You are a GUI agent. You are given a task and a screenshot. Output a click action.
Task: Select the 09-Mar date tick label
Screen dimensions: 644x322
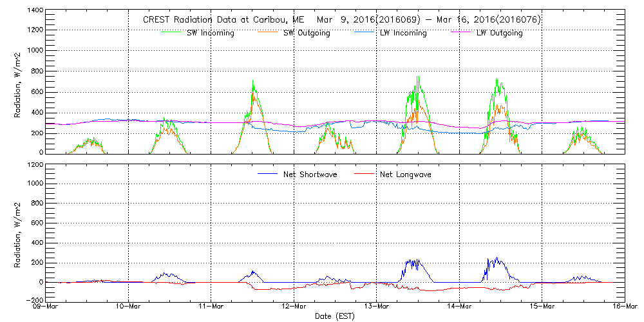tap(46, 307)
